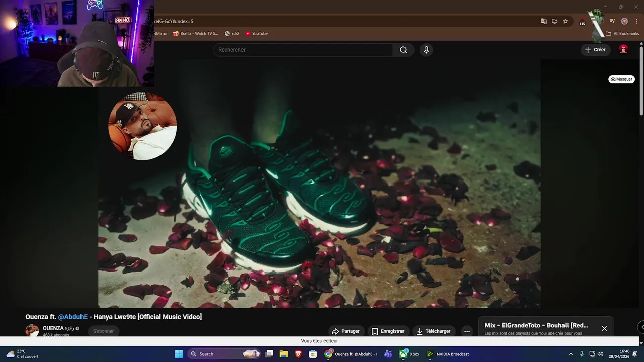Activate voice search microphone icon

pyautogui.click(x=426, y=50)
